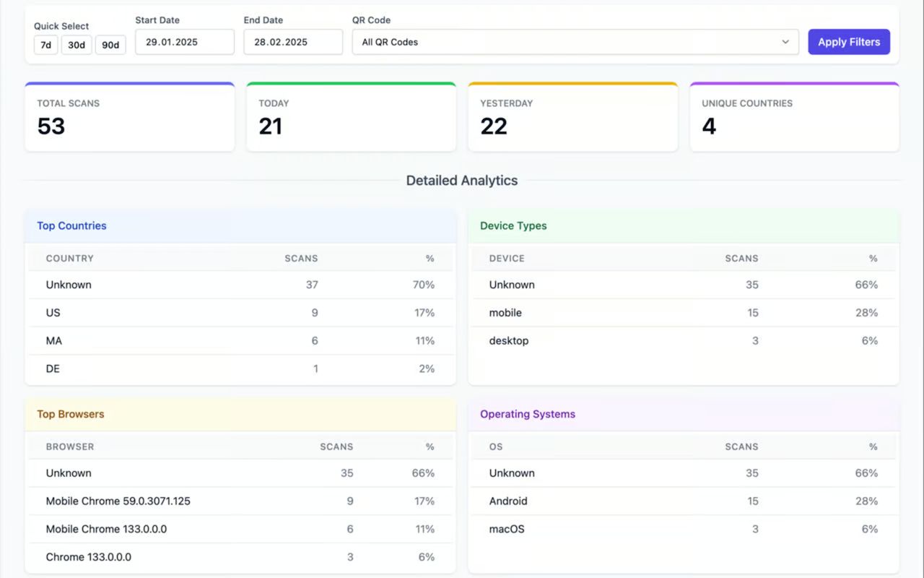Click the QR Code dropdown chevron arrow
924x578 pixels.
pos(785,42)
